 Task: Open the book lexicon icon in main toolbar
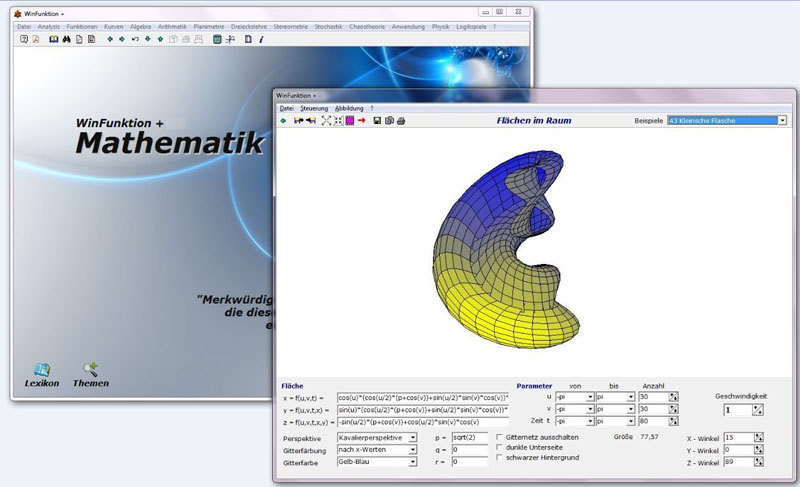click(54, 39)
